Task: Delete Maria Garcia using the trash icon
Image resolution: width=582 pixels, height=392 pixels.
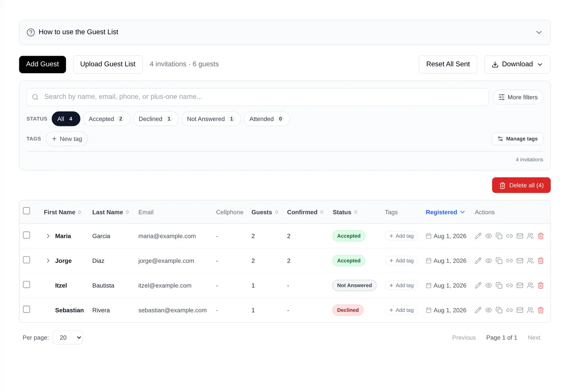Action: [x=541, y=236]
